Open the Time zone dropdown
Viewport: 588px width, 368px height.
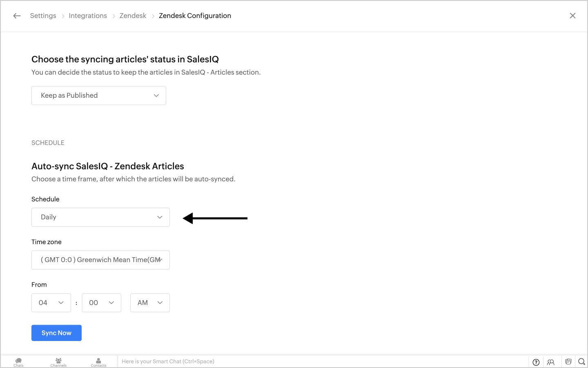tap(100, 260)
